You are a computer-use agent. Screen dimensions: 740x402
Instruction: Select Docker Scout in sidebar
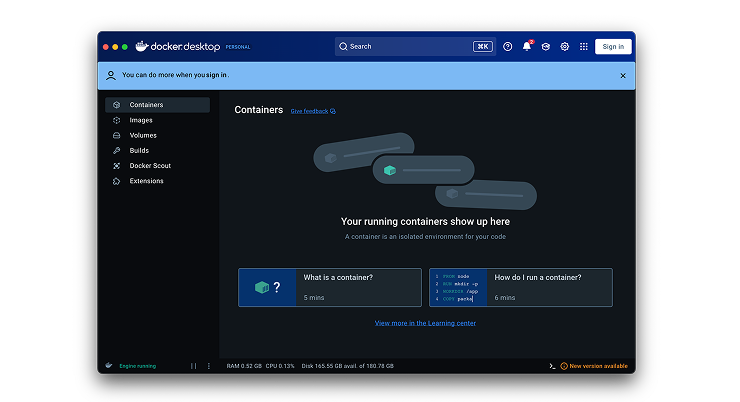pos(157,166)
